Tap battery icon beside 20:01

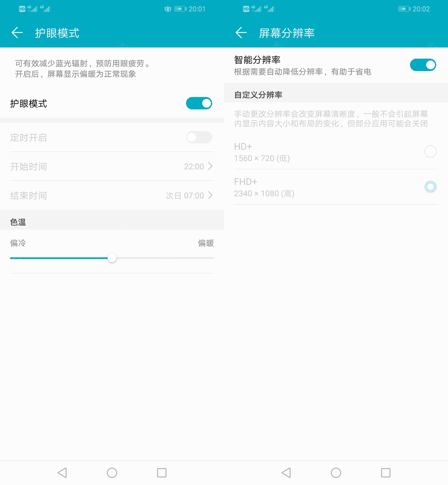tap(180, 9)
